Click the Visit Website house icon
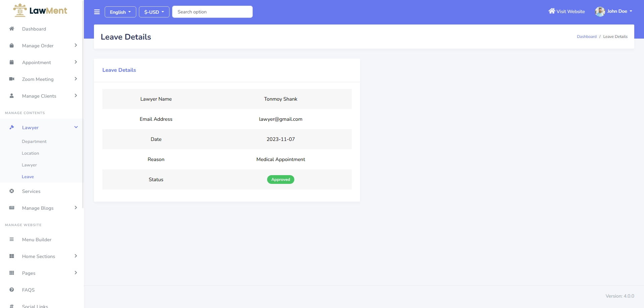 (552, 11)
